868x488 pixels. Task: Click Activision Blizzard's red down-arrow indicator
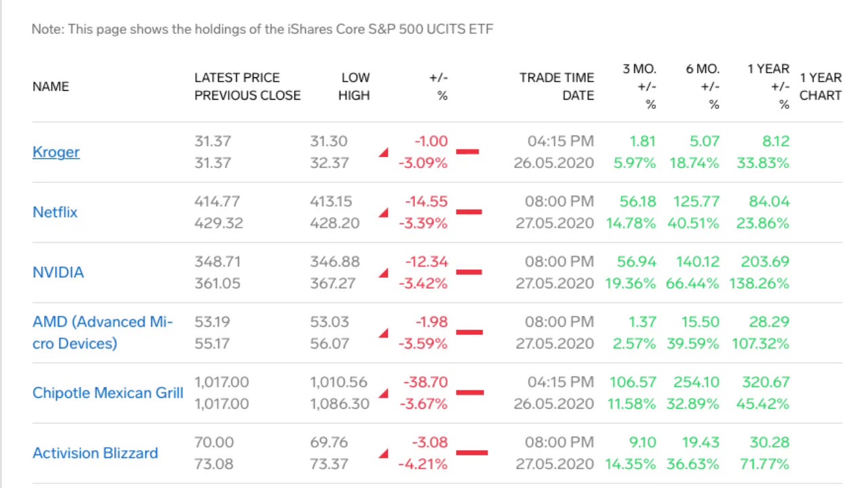click(384, 453)
